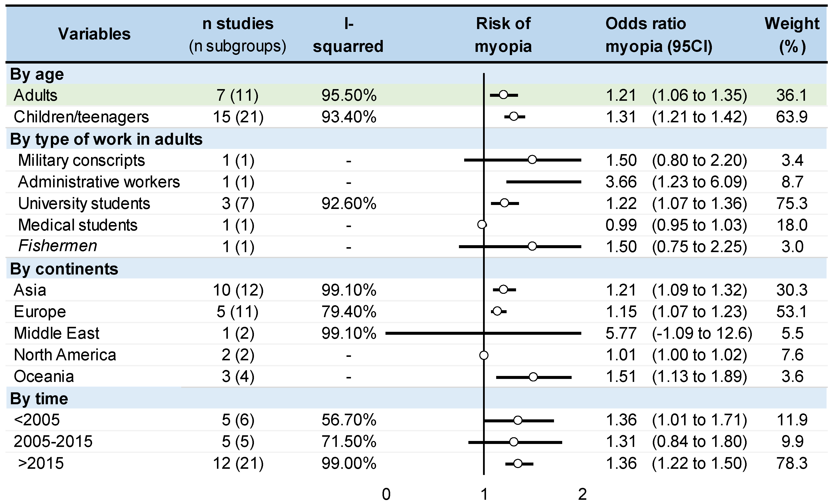This screenshot has height=504, width=833.
Task: Select the italic 'Fishermen' row label
Action: click(58, 246)
